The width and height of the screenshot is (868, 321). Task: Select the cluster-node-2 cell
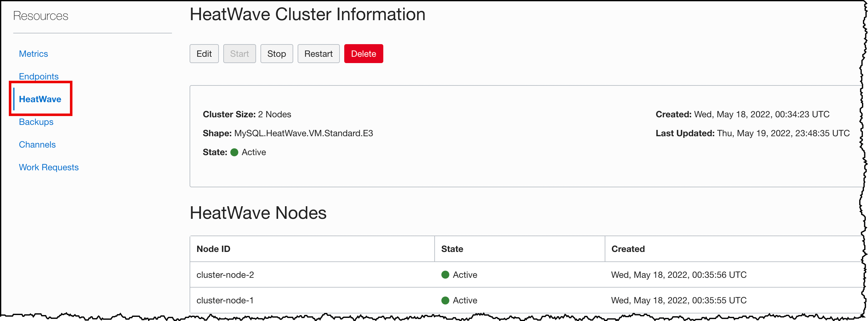312,275
